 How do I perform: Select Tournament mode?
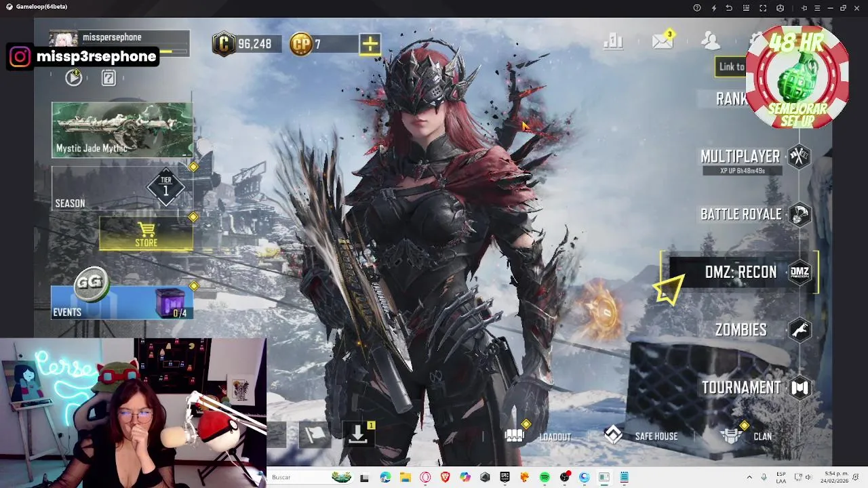click(x=741, y=388)
